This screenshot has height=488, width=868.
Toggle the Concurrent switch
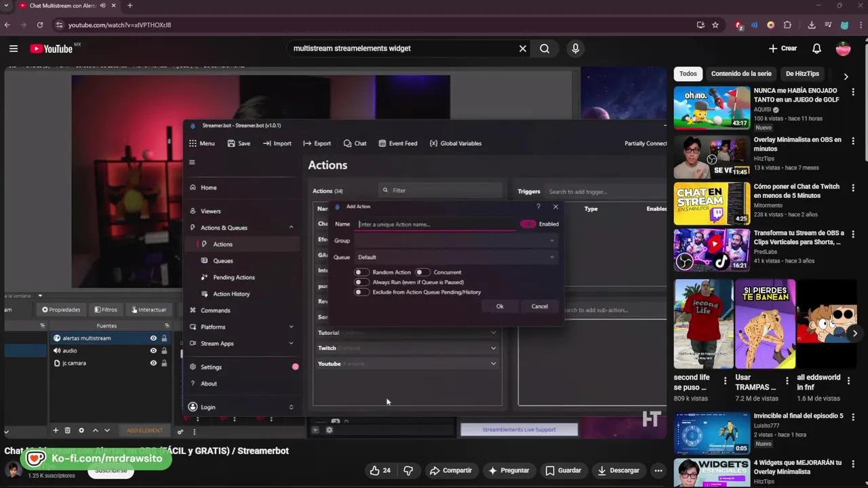point(422,272)
